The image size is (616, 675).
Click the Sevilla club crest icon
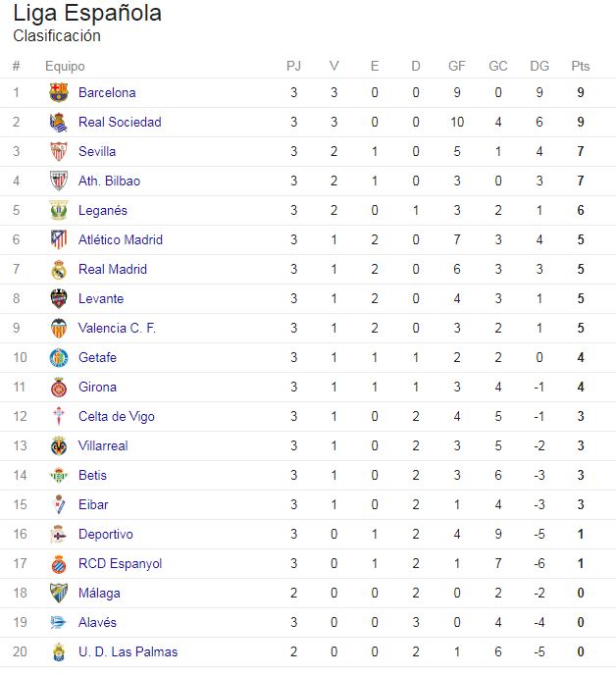coord(59,152)
